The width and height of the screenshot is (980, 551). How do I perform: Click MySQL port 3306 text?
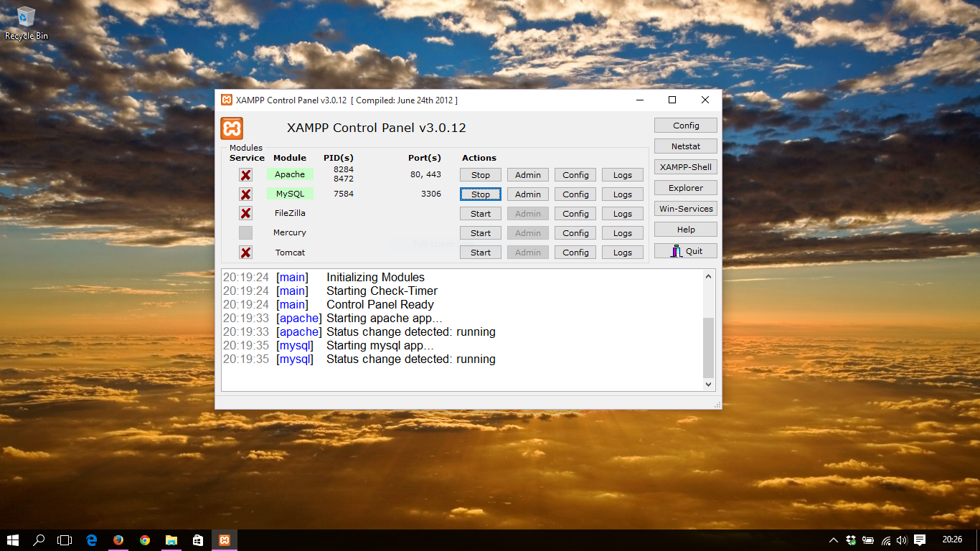431,194
